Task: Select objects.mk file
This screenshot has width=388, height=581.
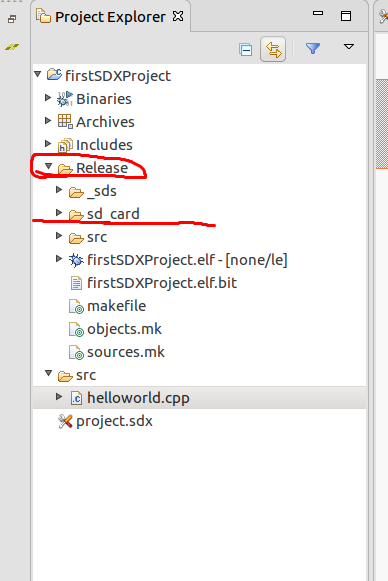Action: point(124,329)
